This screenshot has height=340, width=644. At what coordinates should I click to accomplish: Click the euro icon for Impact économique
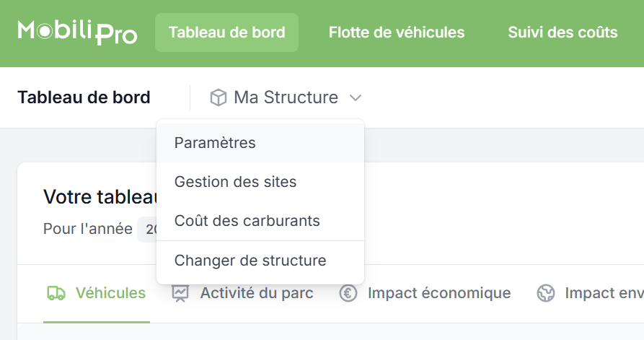click(348, 293)
